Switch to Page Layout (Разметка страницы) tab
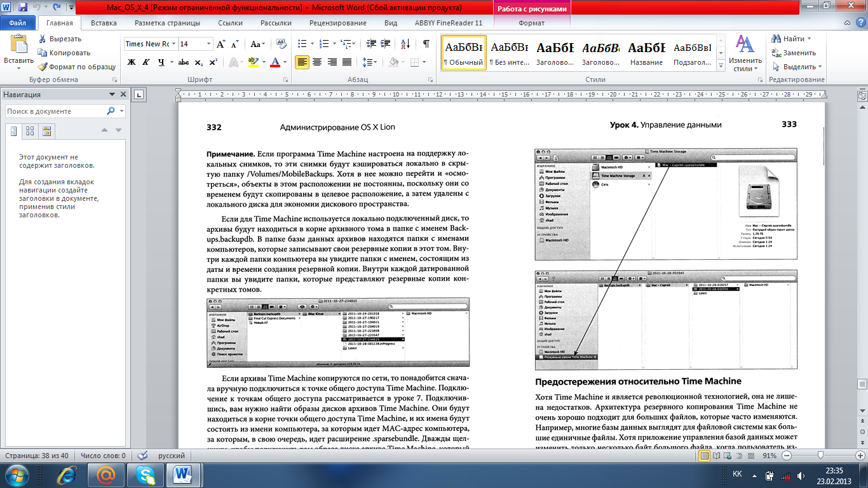868x488 pixels. [167, 23]
